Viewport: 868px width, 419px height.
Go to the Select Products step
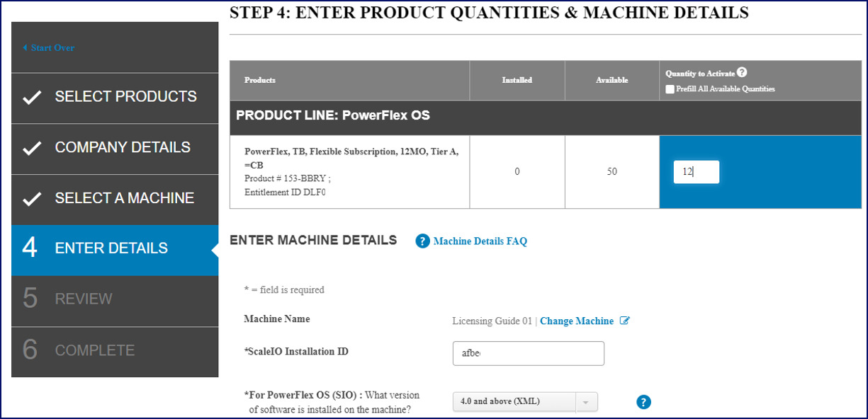[x=125, y=97]
